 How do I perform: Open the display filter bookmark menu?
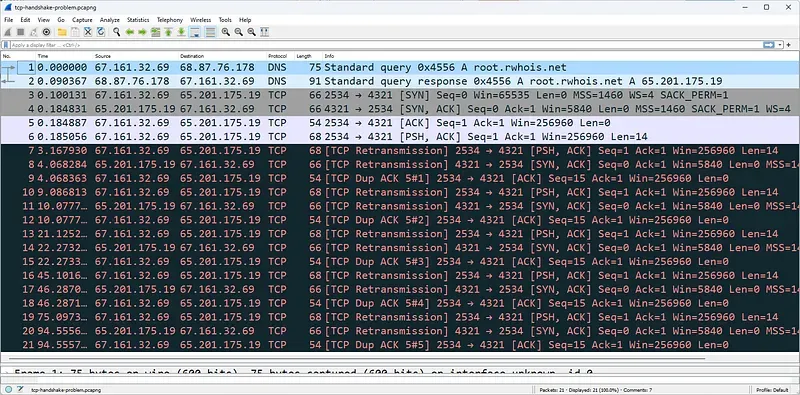[6, 45]
